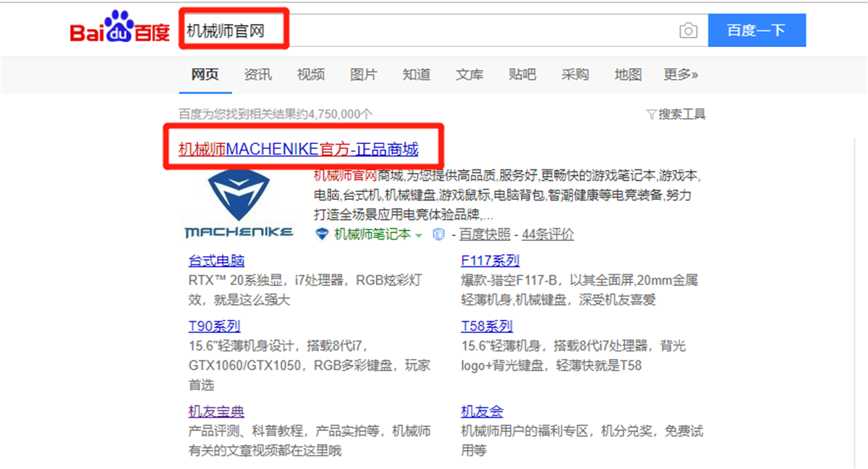Click description starting 15.6"轻薄机身设计

pyautogui.click(x=309, y=365)
